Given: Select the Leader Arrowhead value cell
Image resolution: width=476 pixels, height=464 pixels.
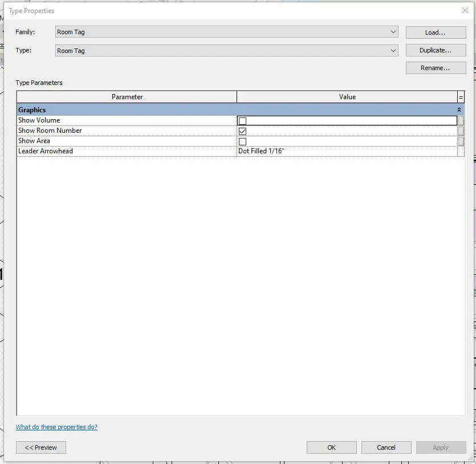Looking at the screenshot, I should coord(347,152).
